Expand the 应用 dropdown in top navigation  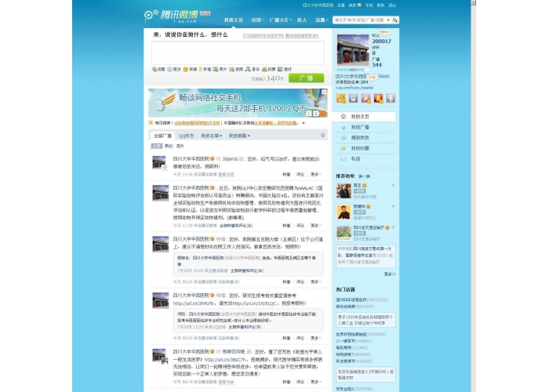coord(258,20)
